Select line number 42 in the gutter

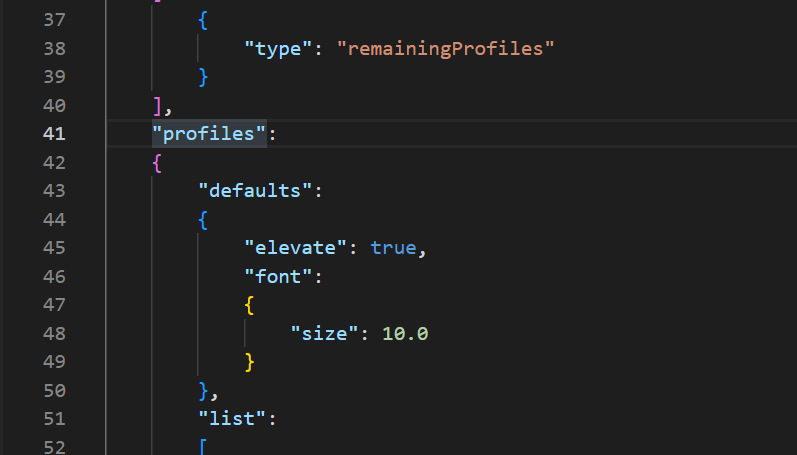click(x=54, y=163)
